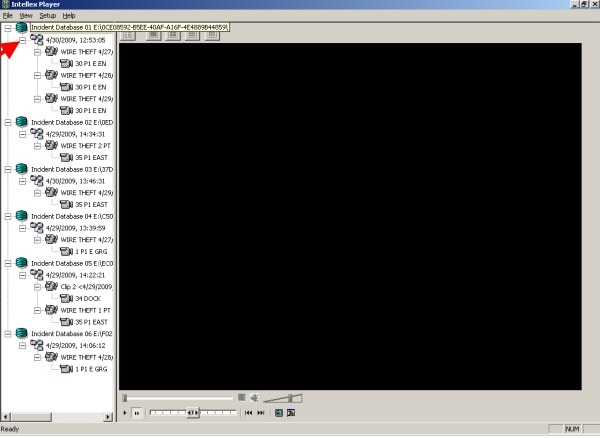Select the WIRE THEFT 4/28 clip in Database 01
This screenshot has height=438, width=600.
[x=86, y=75]
